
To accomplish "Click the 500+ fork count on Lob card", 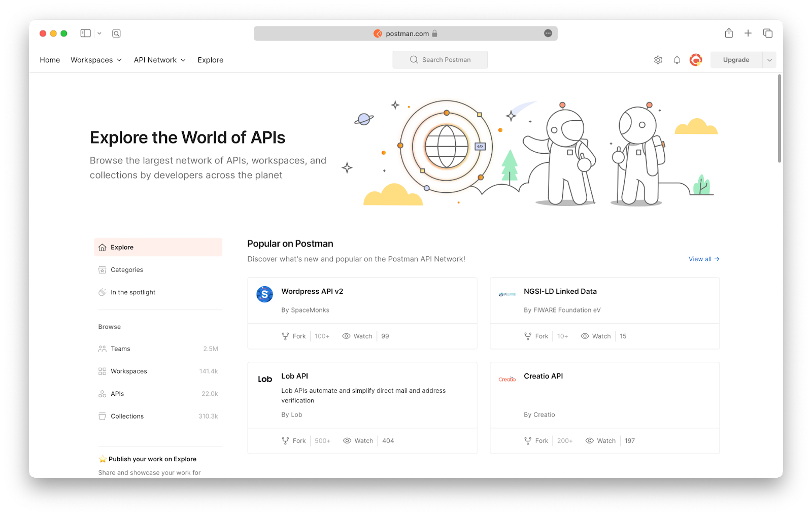I will click(x=323, y=440).
